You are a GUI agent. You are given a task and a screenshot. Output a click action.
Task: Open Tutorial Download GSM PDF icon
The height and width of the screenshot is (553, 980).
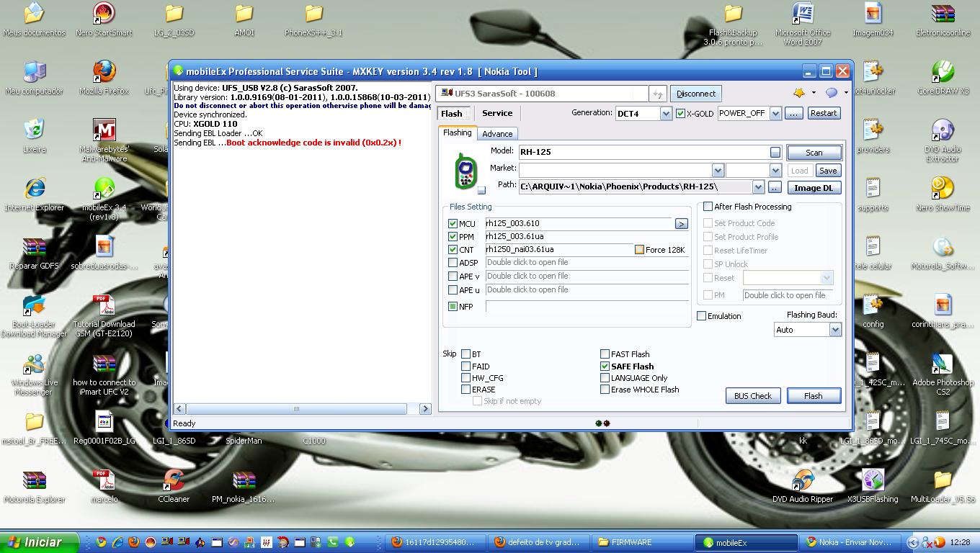[104, 315]
